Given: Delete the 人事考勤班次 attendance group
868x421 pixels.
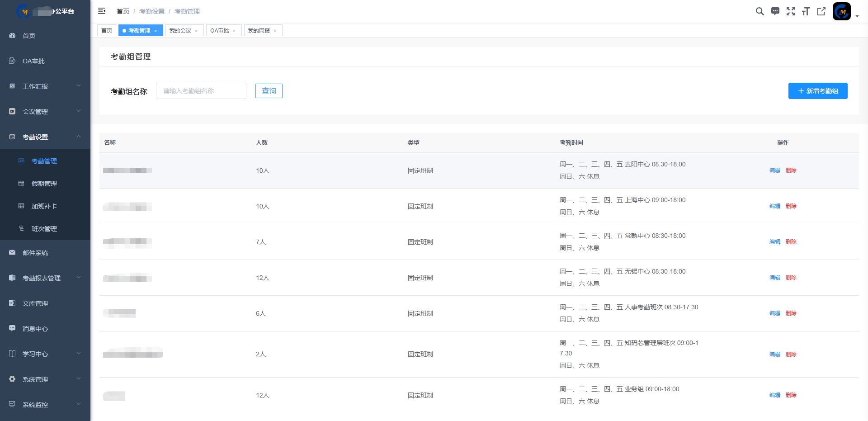Looking at the screenshot, I should [791, 313].
